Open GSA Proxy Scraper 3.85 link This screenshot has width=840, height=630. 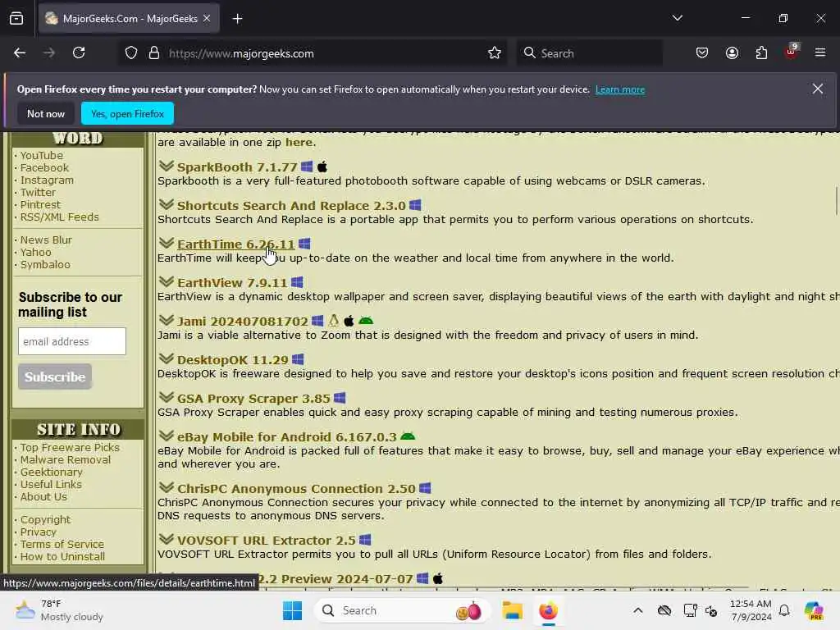tap(253, 399)
